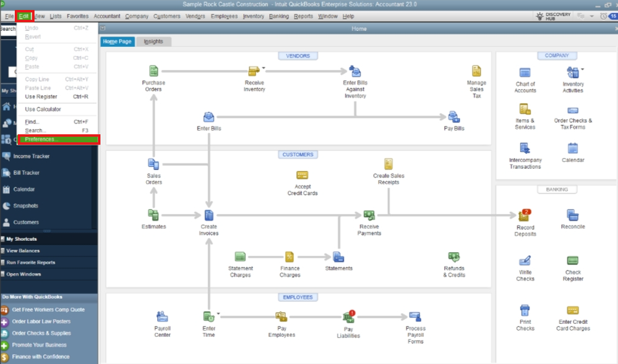The image size is (618, 364).
Task: Open Create Sales Receipts
Action: [x=388, y=164]
